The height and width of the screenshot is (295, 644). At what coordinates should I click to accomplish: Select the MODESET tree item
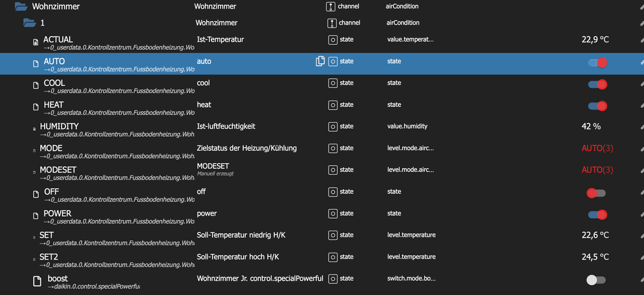[x=58, y=170]
